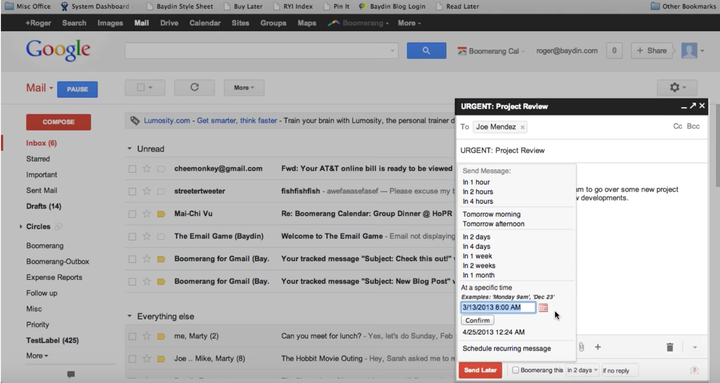Check the streetertweeter message checkbox

[132, 192]
